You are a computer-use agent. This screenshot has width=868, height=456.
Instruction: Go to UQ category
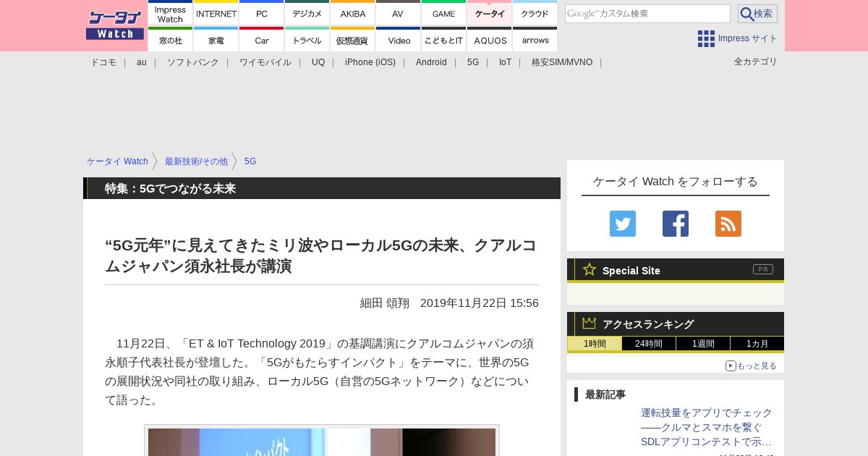coord(318,62)
